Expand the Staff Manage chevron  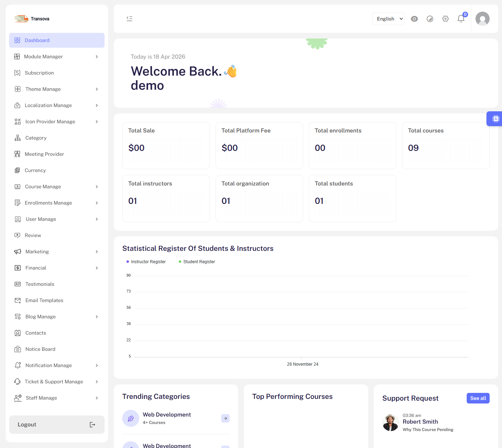pyautogui.click(x=97, y=398)
